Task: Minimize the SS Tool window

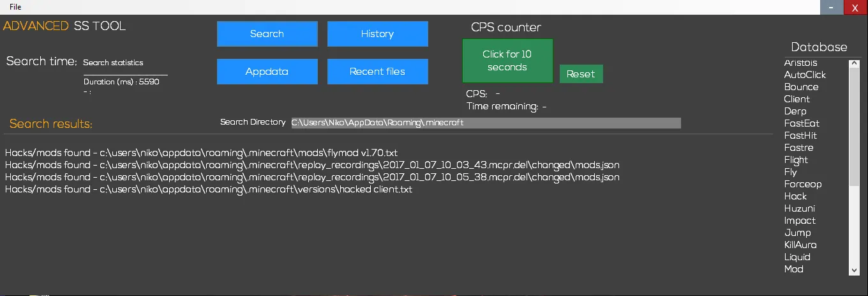Action: pyautogui.click(x=831, y=7)
